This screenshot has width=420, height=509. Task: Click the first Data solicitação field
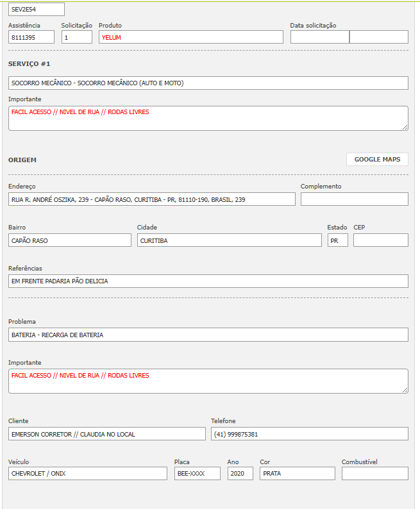[319, 37]
